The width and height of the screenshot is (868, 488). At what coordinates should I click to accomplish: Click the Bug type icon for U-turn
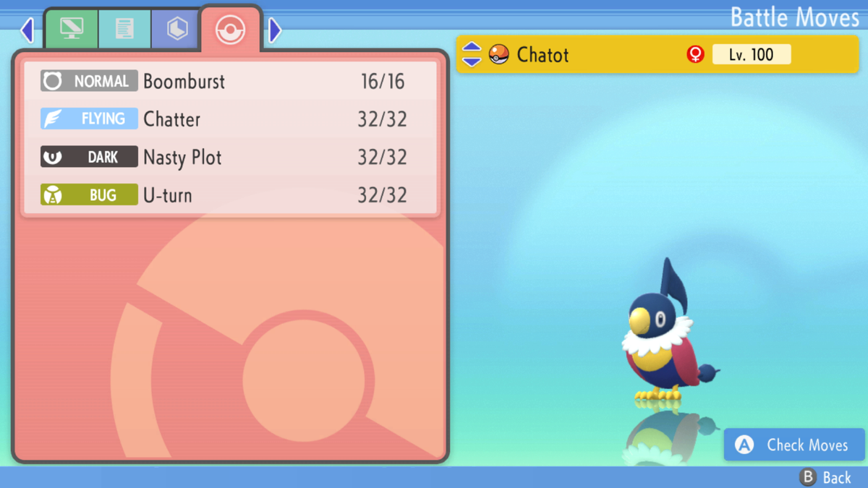[52, 194]
